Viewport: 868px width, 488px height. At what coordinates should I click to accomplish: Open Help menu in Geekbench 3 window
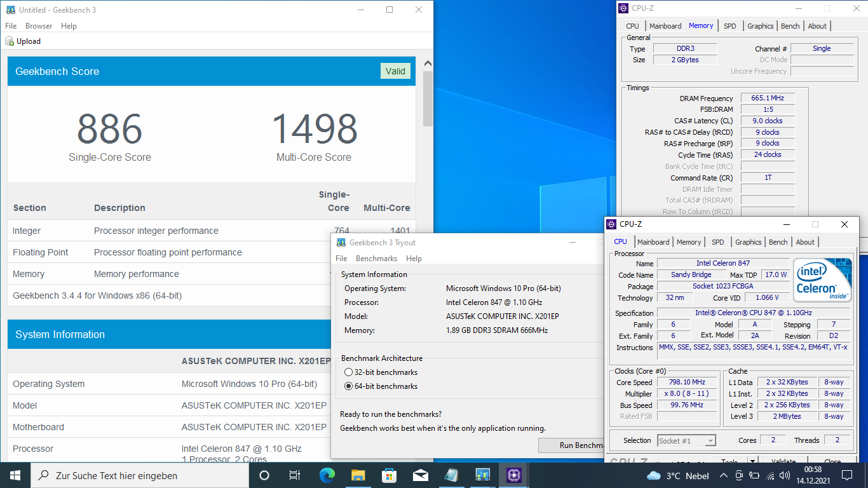69,26
